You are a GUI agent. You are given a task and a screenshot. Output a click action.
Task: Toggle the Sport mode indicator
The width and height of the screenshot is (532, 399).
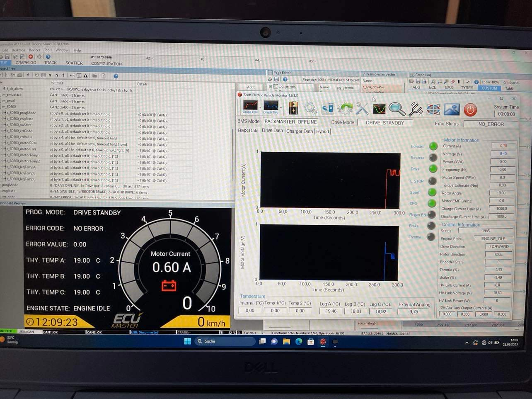click(432, 192)
